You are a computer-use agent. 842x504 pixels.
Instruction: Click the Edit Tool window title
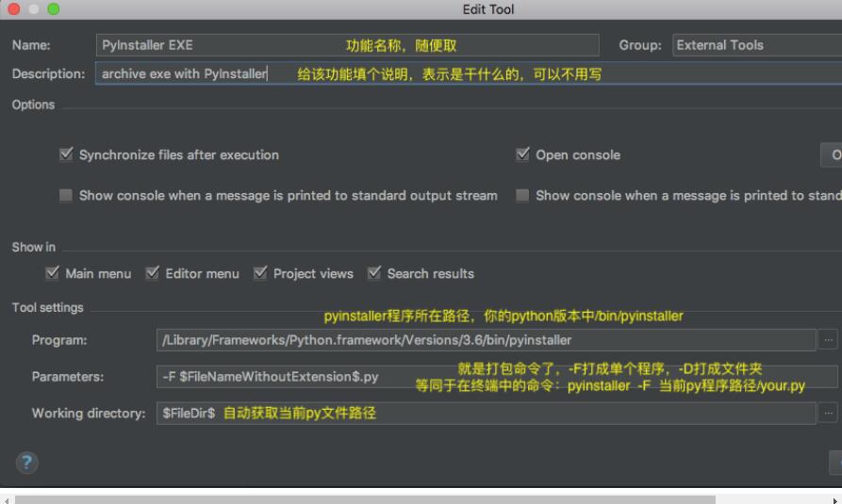[x=488, y=9]
